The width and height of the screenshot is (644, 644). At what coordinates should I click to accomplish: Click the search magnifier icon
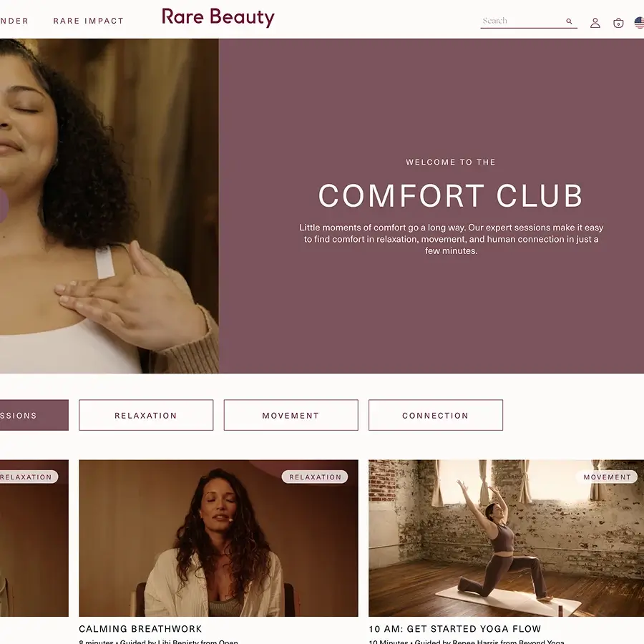(569, 21)
